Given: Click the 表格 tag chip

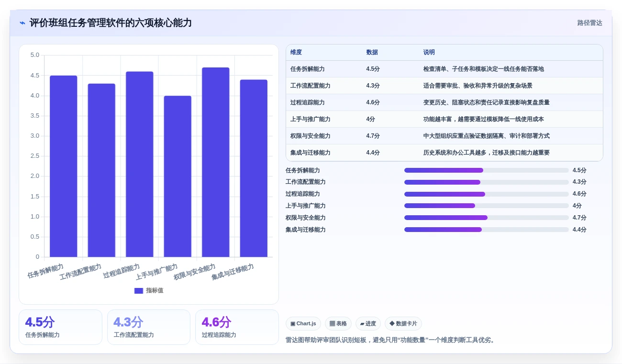Looking at the screenshot, I should (x=338, y=324).
